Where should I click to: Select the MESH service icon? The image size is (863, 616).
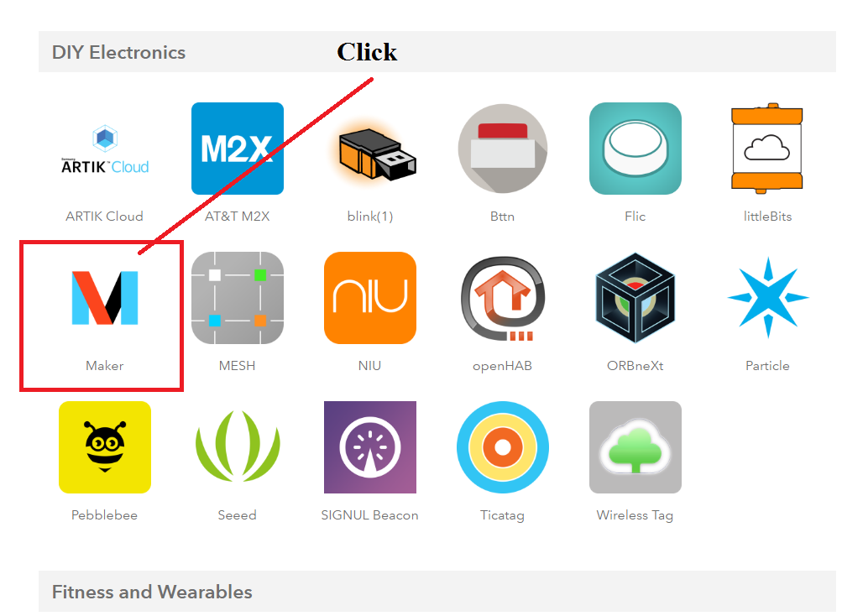pyautogui.click(x=238, y=298)
